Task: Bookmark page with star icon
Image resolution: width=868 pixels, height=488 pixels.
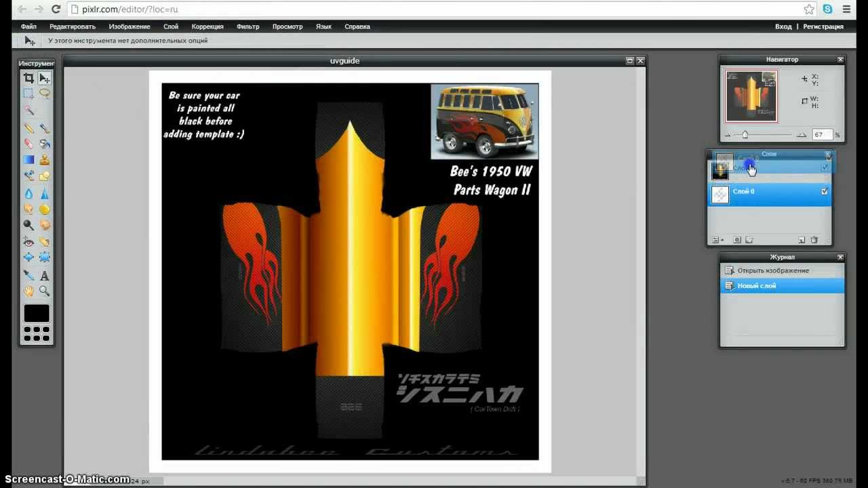Action: point(809,9)
